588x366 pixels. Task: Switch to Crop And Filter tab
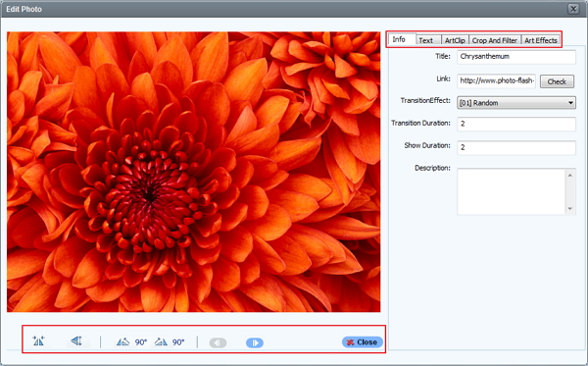(x=495, y=40)
